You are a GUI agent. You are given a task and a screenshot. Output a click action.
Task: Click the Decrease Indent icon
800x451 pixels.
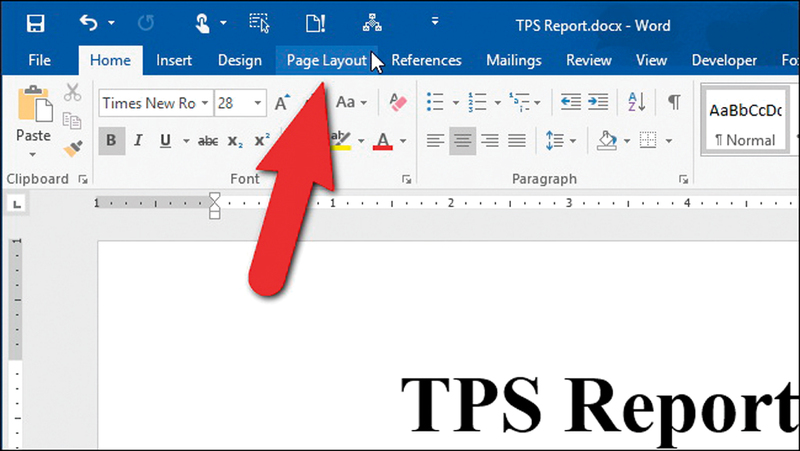click(x=571, y=102)
